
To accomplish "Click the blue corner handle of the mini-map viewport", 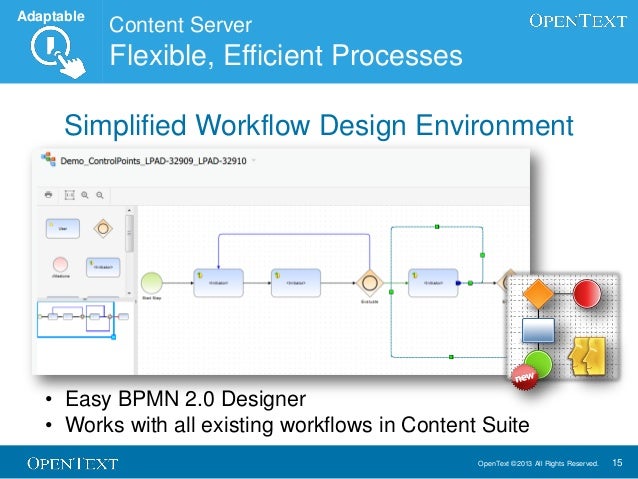I will [x=114, y=337].
